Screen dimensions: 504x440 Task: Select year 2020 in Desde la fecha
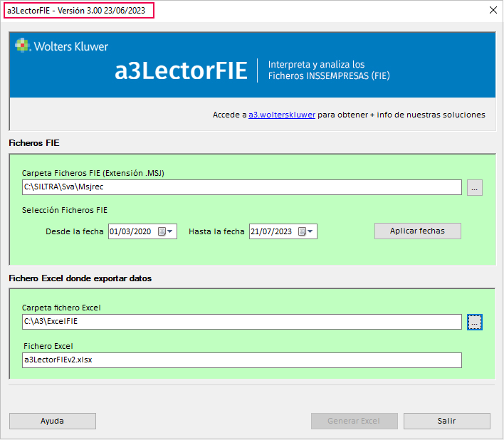click(x=144, y=231)
